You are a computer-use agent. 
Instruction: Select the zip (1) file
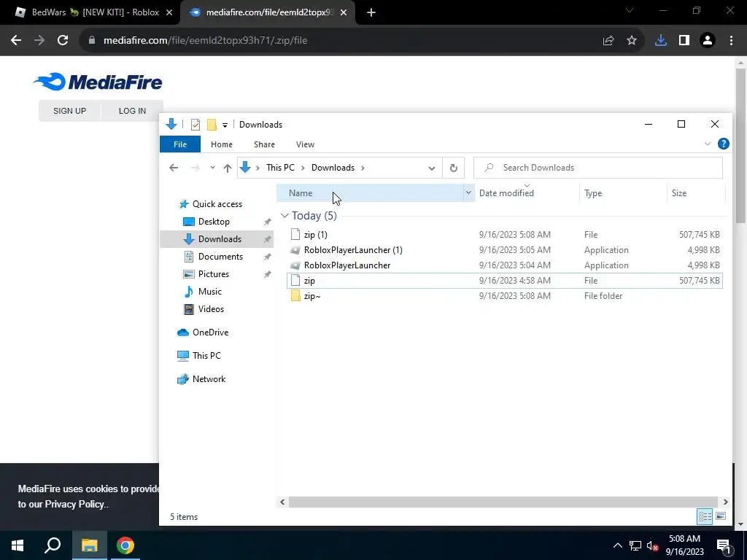click(505, 235)
